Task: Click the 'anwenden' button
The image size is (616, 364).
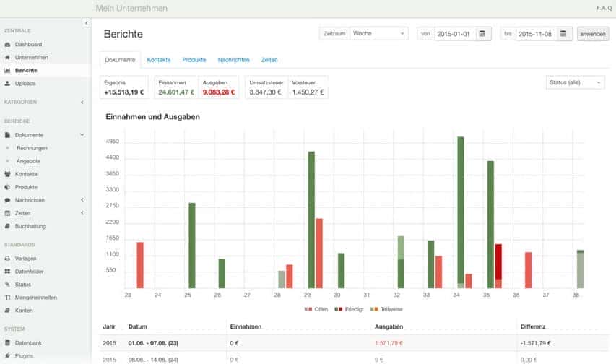Action: pyautogui.click(x=592, y=33)
